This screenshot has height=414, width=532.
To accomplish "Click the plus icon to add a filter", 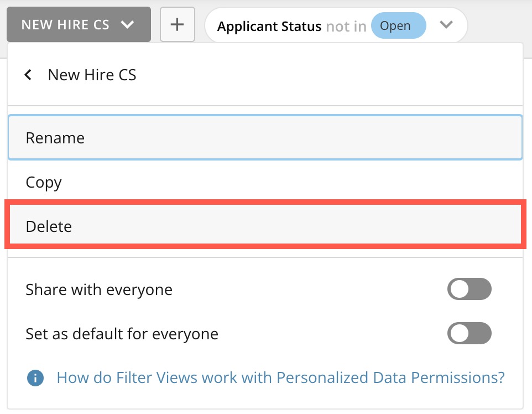I will pyautogui.click(x=177, y=24).
